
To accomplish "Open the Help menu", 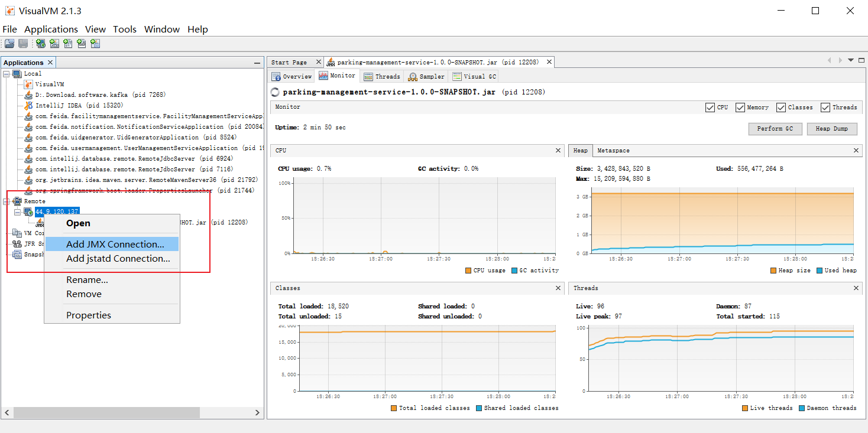I will click(x=197, y=29).
